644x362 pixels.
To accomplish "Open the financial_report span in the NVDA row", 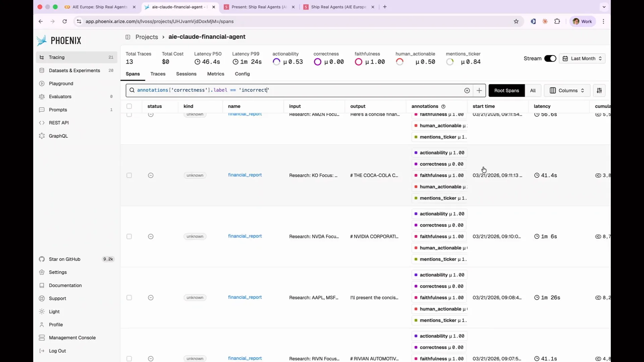I will 245,236.
